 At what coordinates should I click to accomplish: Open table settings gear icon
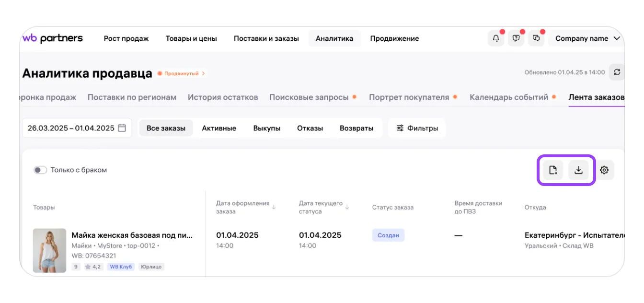[604, 170]
